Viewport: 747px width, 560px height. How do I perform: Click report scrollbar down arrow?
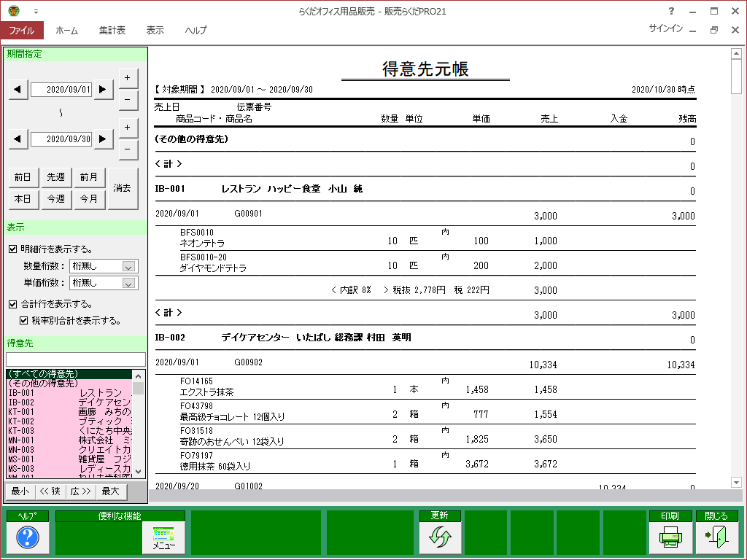coord(736,483)
